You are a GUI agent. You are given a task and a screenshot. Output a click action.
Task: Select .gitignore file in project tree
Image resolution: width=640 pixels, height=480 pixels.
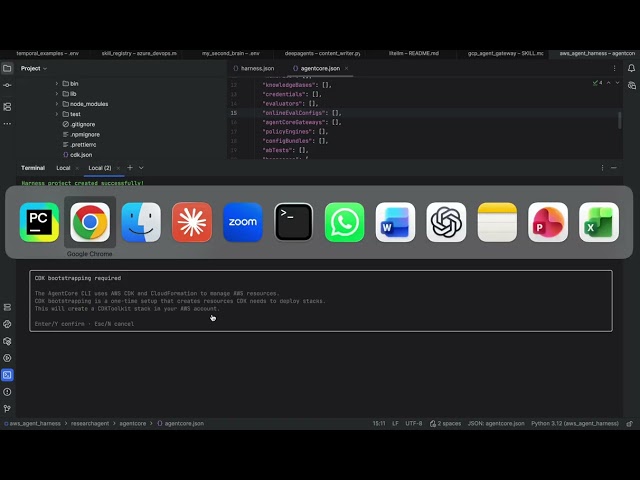click(x=79, y=124)
